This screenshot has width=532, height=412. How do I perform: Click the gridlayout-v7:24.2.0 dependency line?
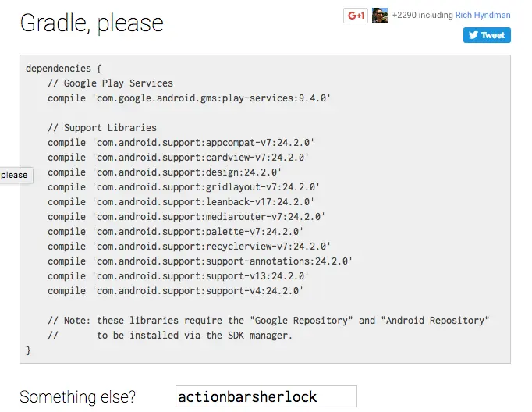click(183, 187)
